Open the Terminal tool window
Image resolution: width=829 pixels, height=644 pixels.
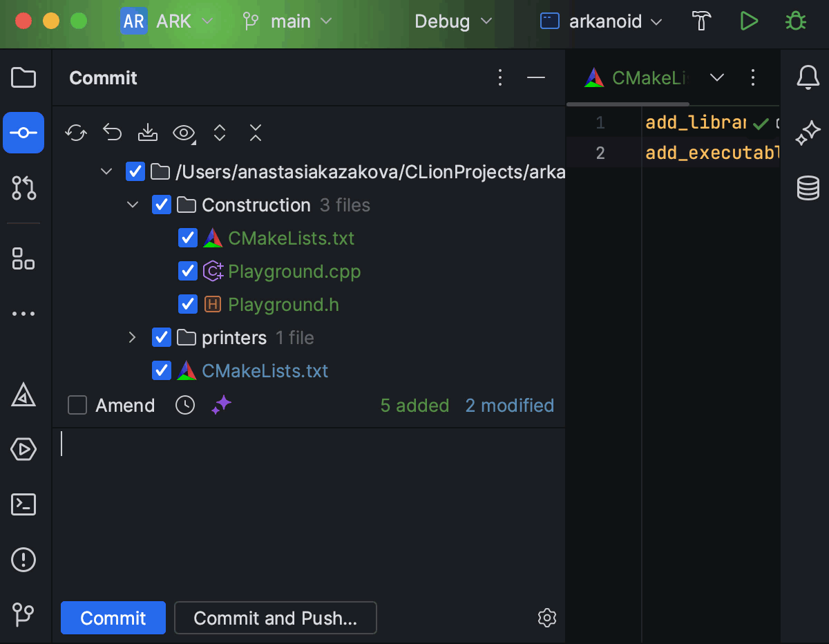[23, 504]
